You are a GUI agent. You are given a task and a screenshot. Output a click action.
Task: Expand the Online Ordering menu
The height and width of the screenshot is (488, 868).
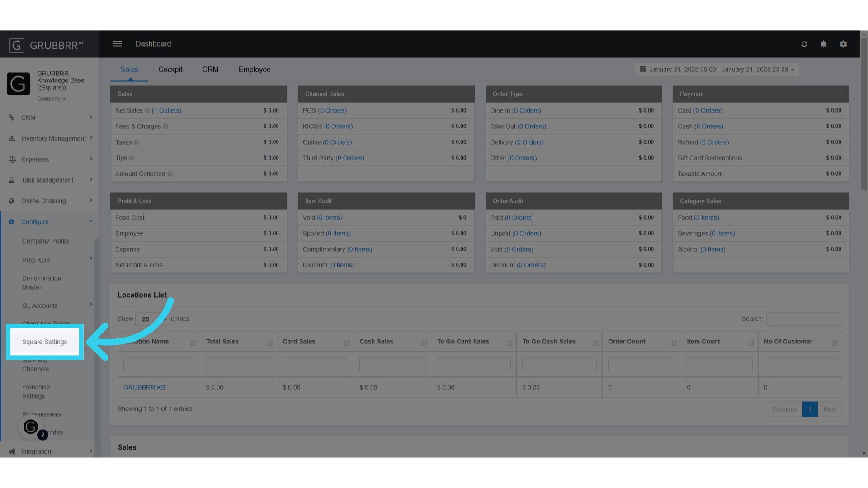click(x=91, y=200)
